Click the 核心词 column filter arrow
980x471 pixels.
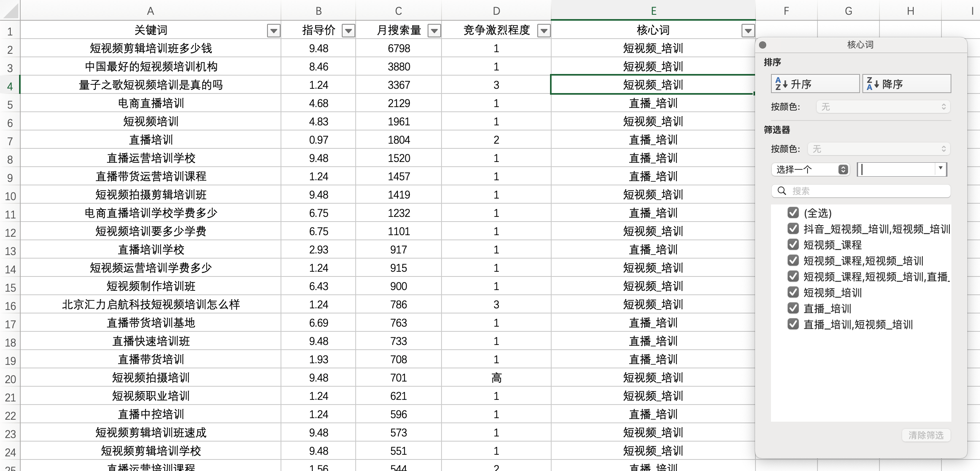748,31
